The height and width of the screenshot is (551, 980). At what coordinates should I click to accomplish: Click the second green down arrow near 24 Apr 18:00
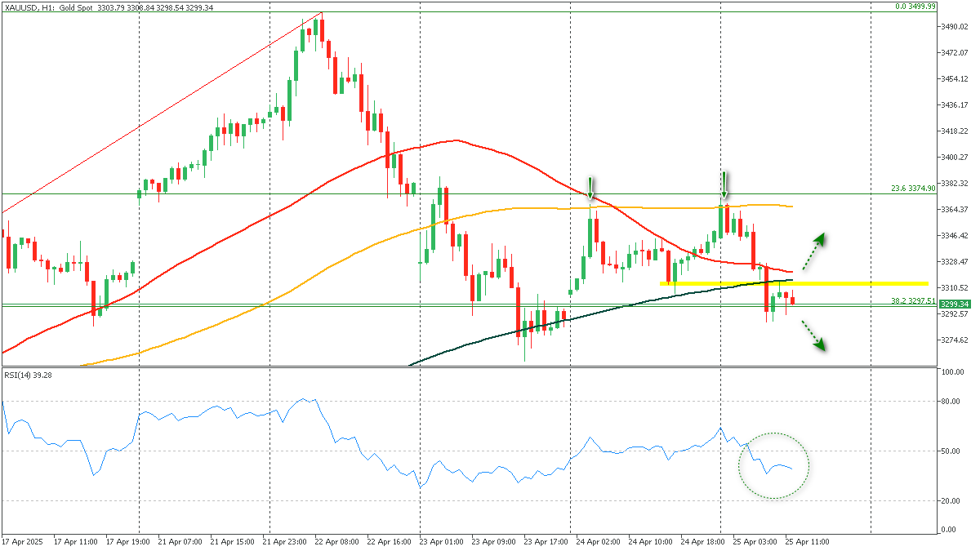[724, 184]
